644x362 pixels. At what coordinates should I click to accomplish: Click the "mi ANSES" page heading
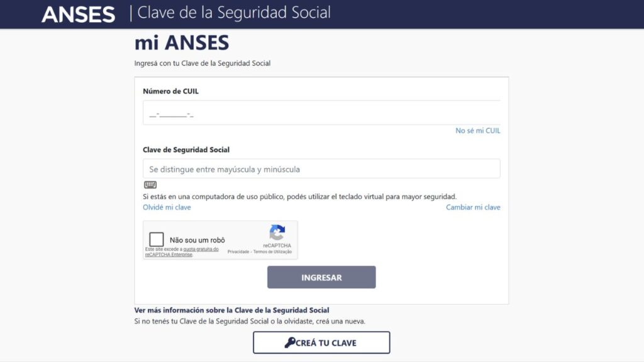pyautogui.click(x=182, y=43)
